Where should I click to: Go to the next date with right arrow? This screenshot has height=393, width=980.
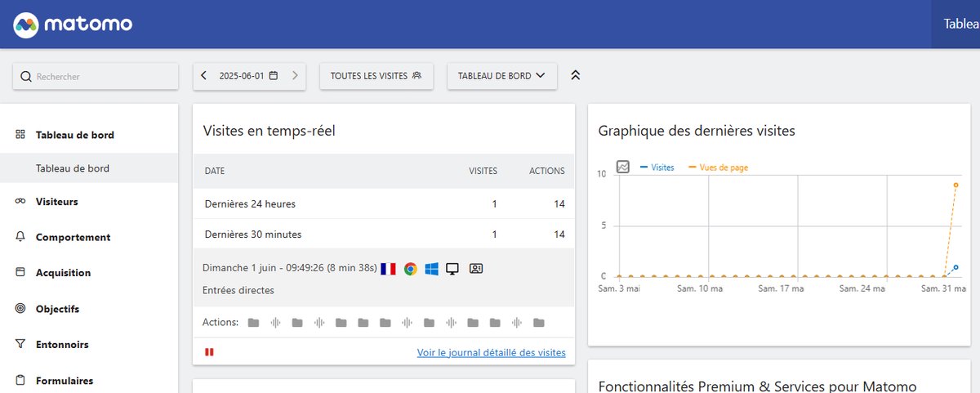tap(295, 76)
